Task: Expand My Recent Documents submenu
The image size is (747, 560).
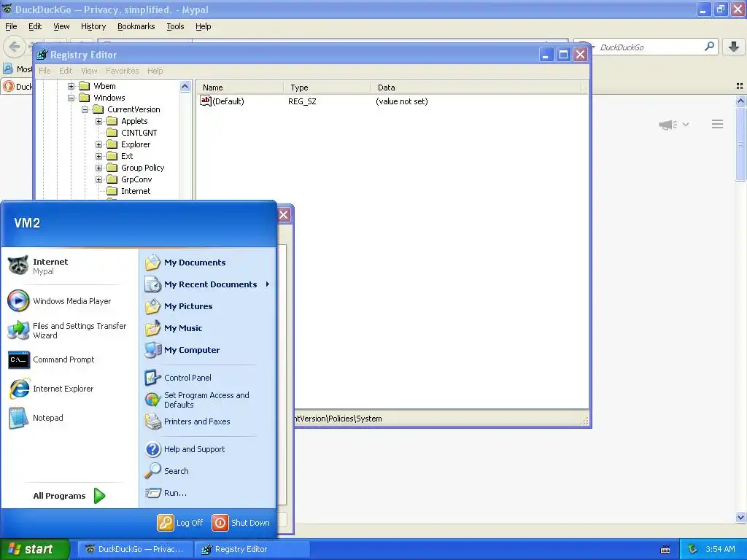Action: (208, 284)
